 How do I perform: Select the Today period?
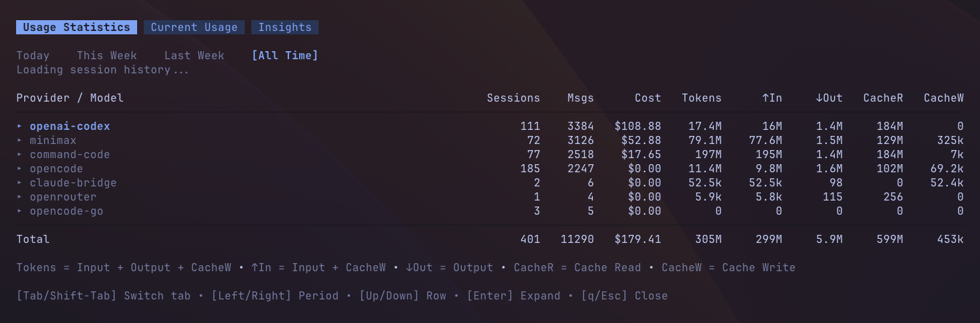pos(33,56)
